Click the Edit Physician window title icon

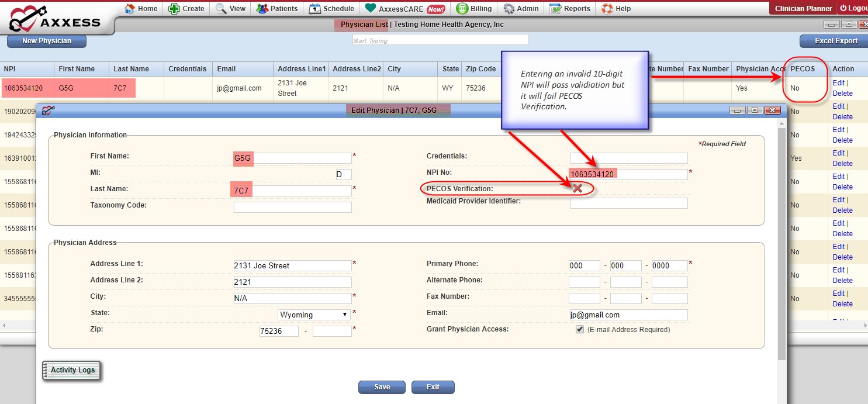click(49, 110)
